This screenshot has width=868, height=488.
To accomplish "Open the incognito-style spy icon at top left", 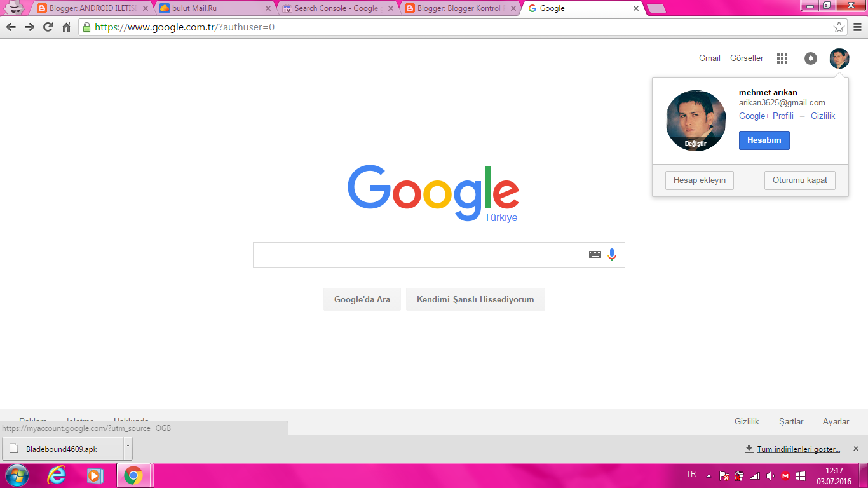I will tap(14, 8).
